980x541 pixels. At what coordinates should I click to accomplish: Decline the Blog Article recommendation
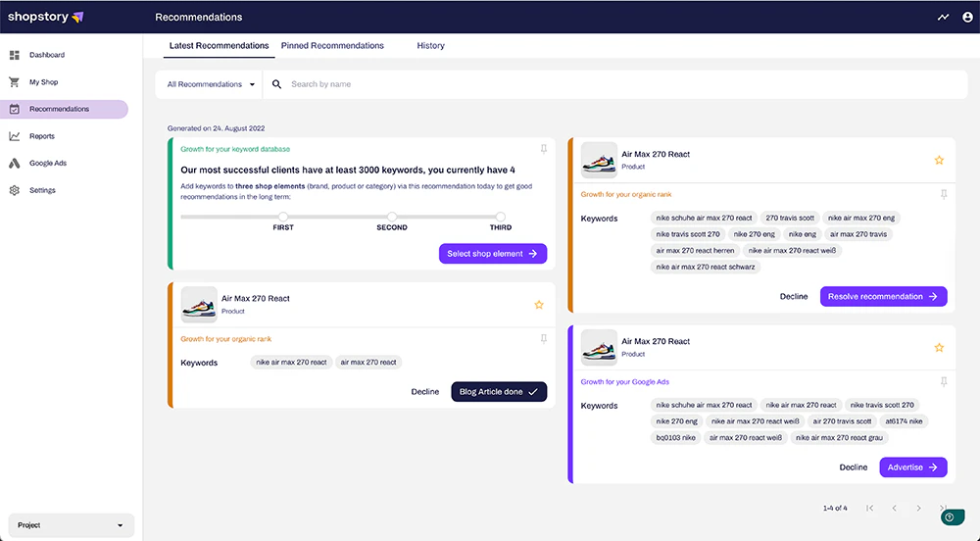point(425,392)
